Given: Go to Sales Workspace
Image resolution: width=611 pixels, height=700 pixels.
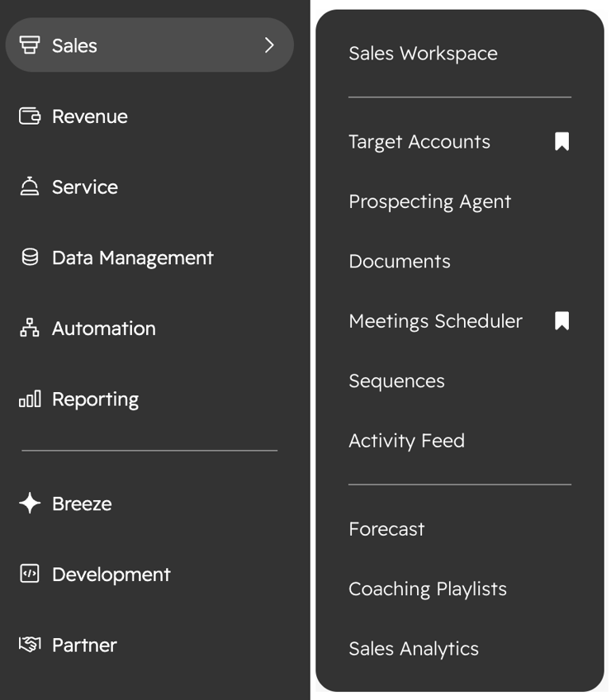Looking at the screenshot, I should tap(423, 54).
